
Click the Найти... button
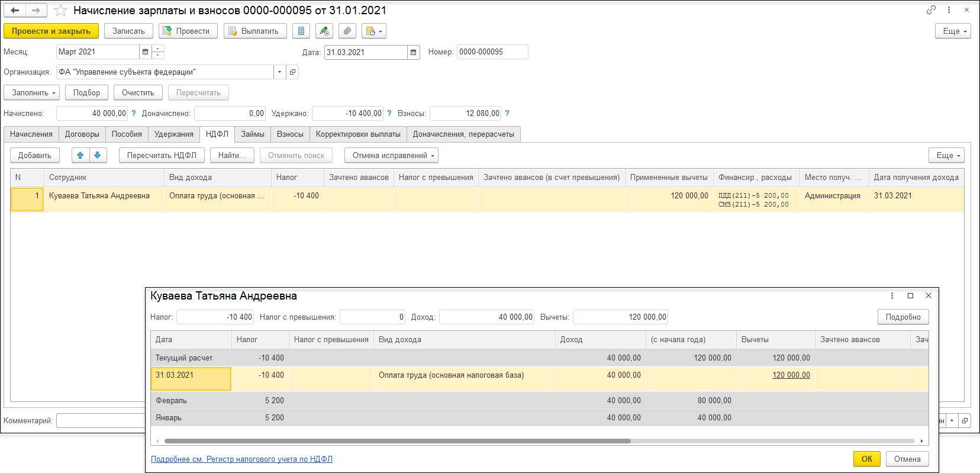coord(232,156)
